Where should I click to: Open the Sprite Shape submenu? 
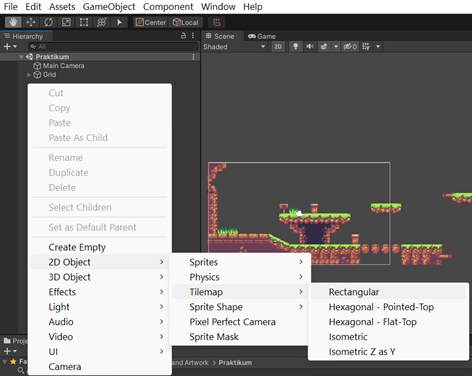240,307
